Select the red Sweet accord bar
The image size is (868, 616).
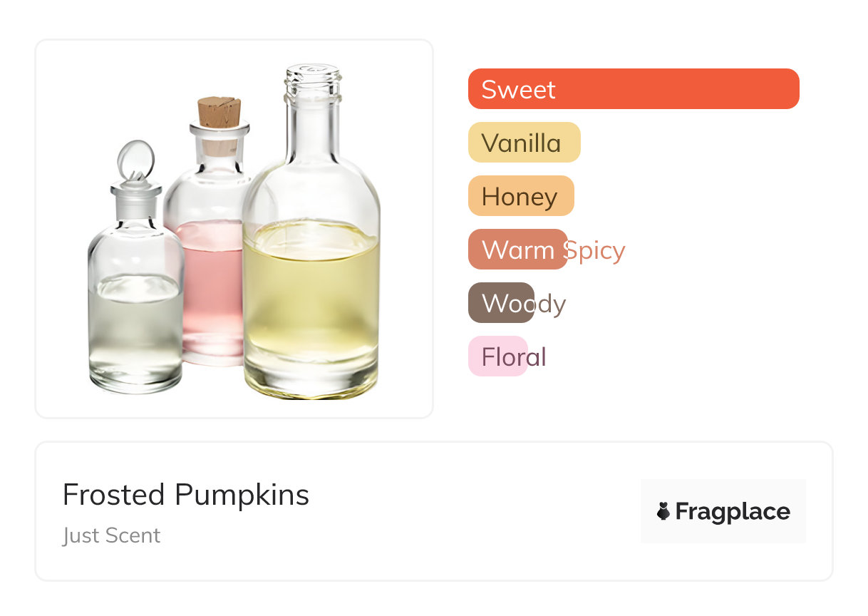coord(633,89)
